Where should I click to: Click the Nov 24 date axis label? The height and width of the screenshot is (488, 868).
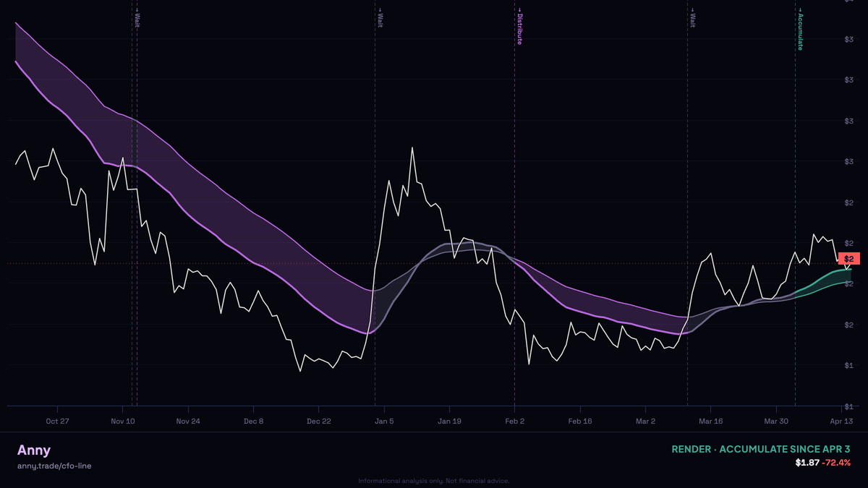[x=187, y=421]
